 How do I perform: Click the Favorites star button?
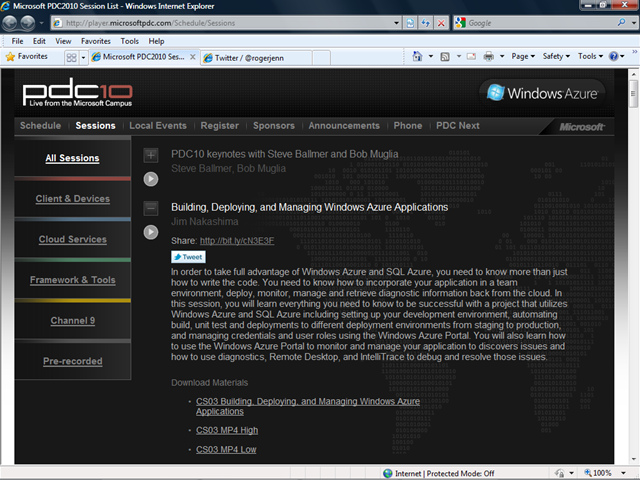click(x=27, y=57)
